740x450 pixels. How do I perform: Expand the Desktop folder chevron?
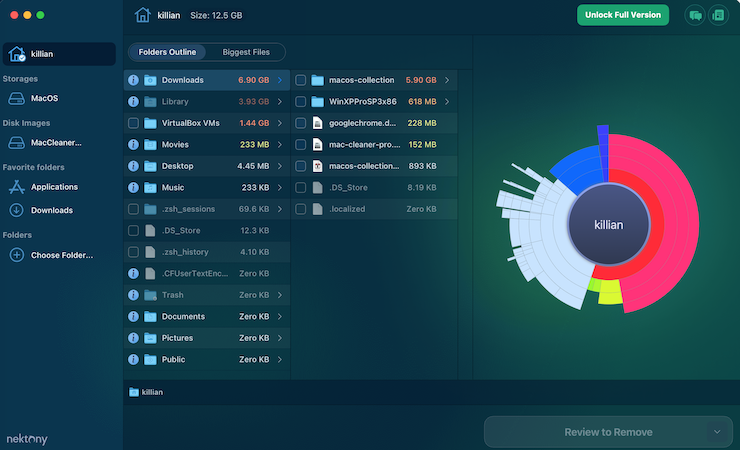280,166
